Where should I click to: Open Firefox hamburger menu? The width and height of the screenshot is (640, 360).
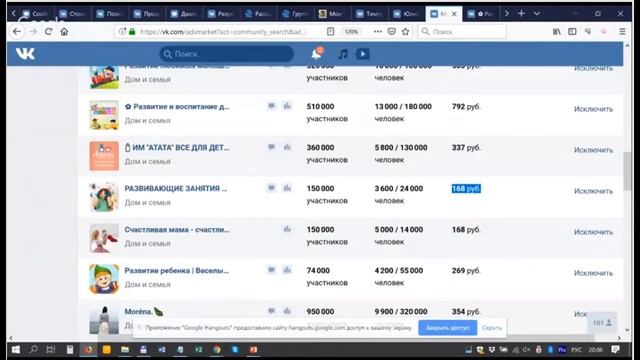pos(622,31)
